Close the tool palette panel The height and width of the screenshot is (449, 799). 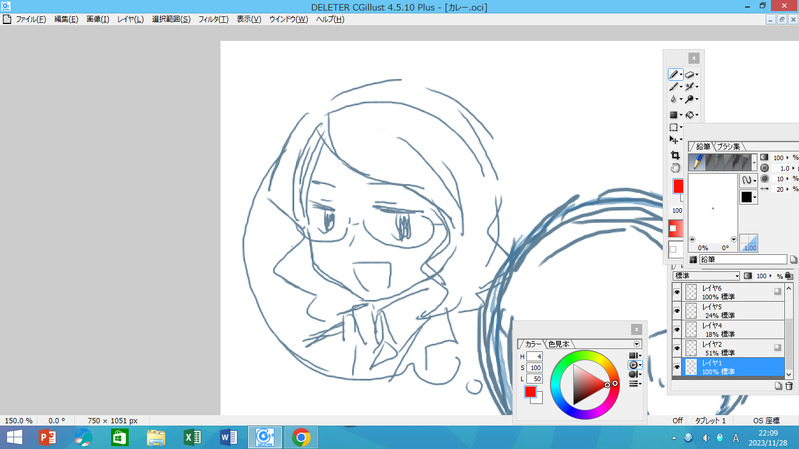tap(694, 58)
